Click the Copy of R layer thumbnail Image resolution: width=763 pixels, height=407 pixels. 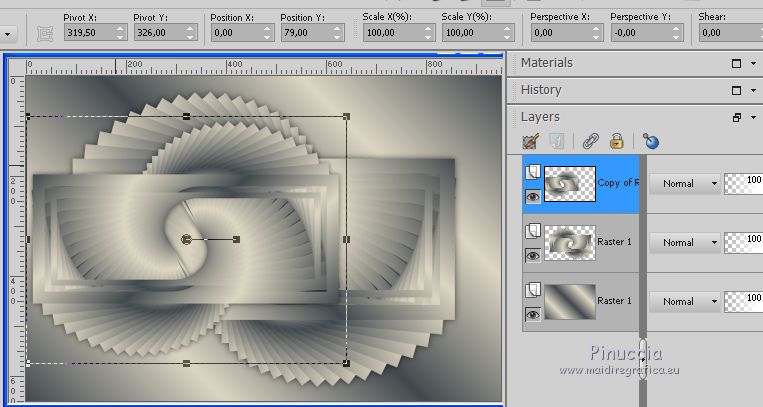[x=570, y=184]
